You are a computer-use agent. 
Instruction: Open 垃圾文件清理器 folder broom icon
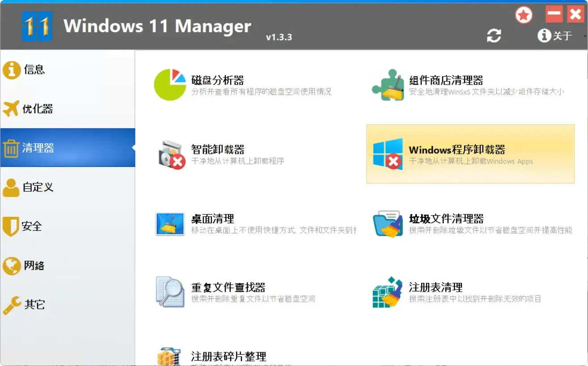click(388, 224)
